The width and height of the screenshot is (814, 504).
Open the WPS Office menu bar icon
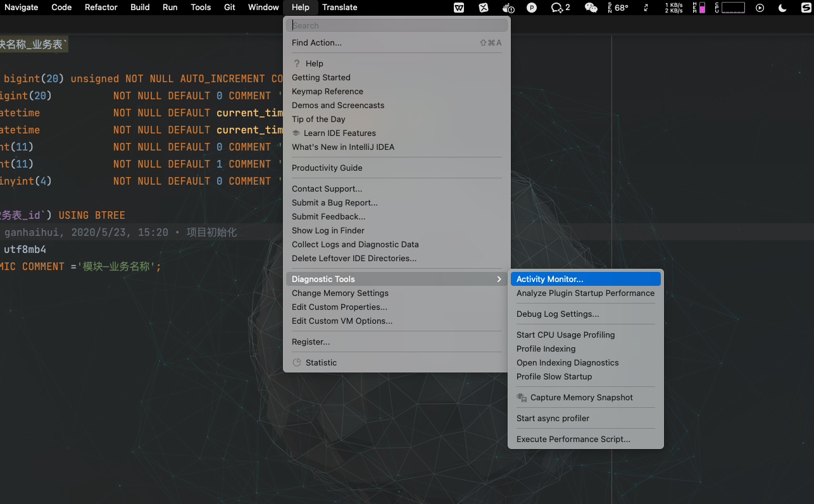(x=459, y=8)
